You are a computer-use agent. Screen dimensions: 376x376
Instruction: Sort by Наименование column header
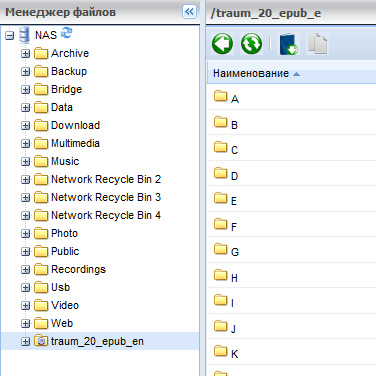coord(251,73)
